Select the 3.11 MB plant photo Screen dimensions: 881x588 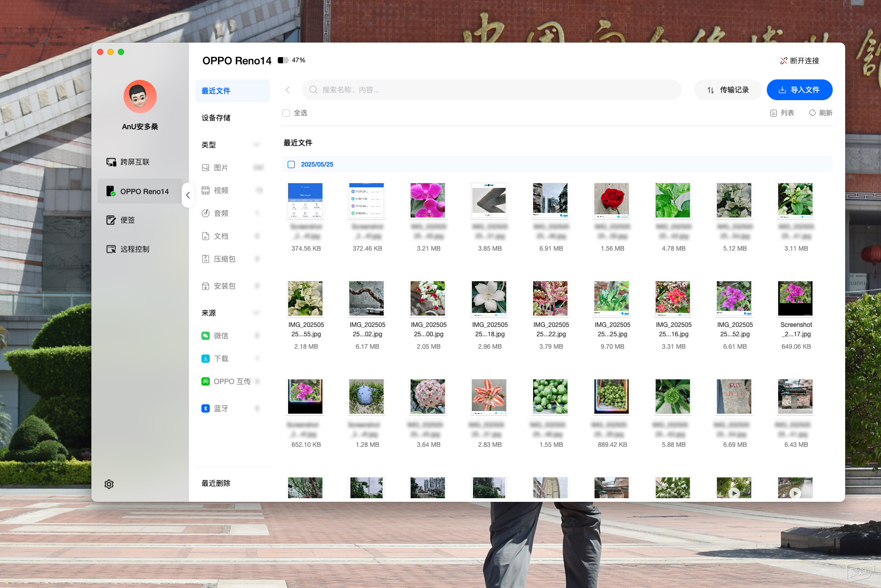[795, 200]
